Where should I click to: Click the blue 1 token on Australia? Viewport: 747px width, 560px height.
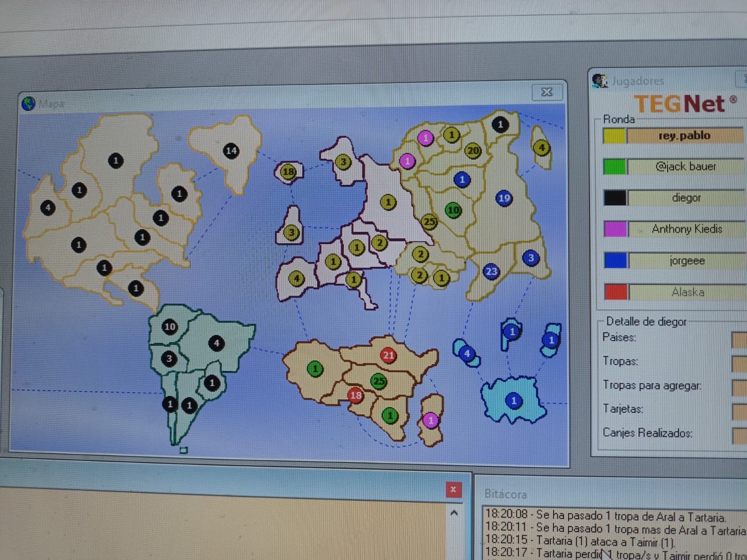click(514, 400)
